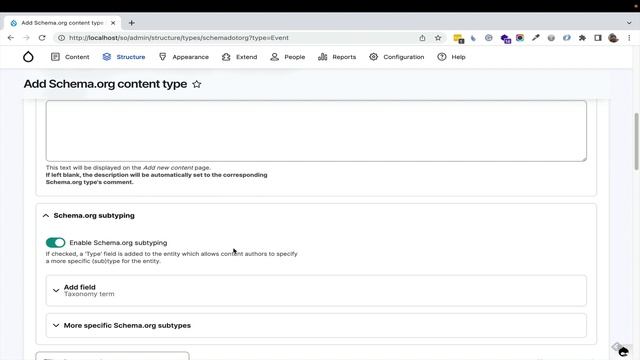This screenshot has width=640, height=360.
Task: Click the gray globe extension icon
Action: 551,38
